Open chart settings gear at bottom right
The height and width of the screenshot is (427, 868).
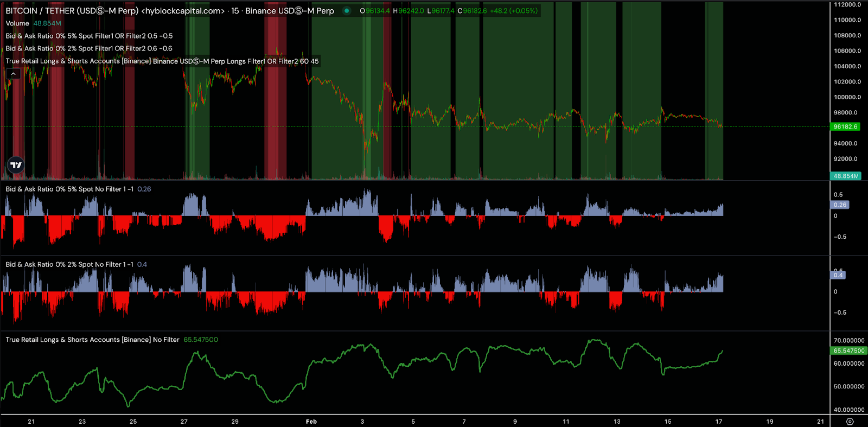(x=850, y=422)
